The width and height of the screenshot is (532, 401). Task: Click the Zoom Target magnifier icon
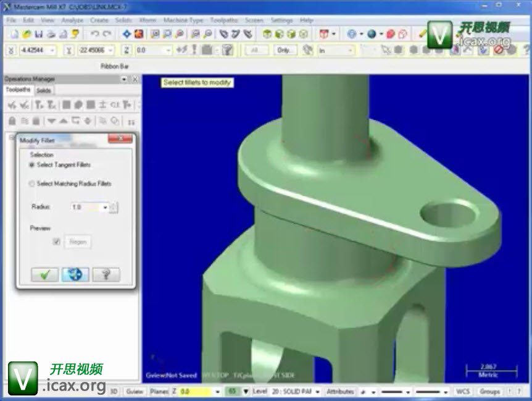pos(167,34)
